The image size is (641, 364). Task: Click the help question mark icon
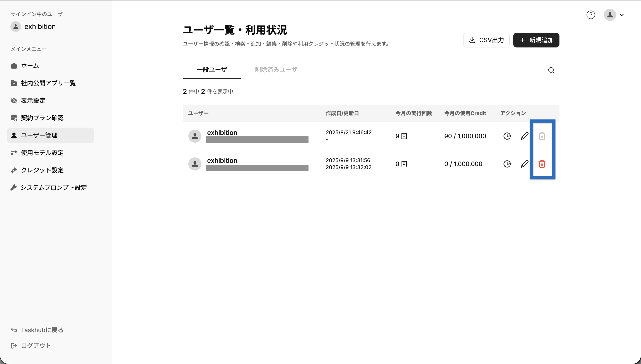point(591,15)
